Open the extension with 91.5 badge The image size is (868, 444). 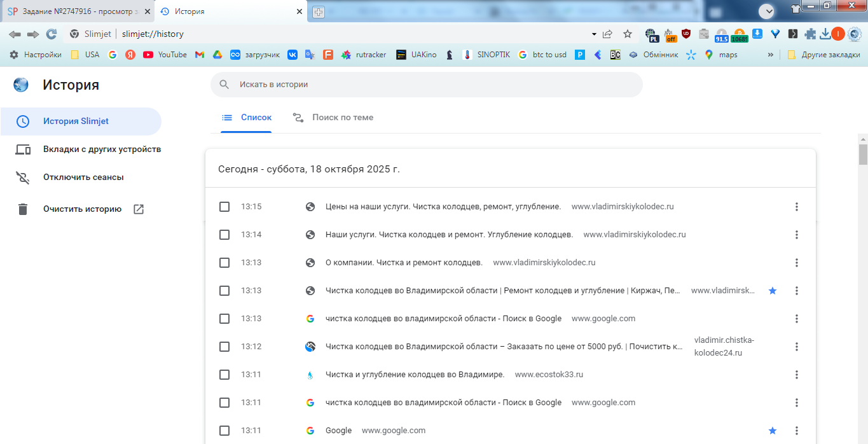pyautogui.click(x=721, y=35)
